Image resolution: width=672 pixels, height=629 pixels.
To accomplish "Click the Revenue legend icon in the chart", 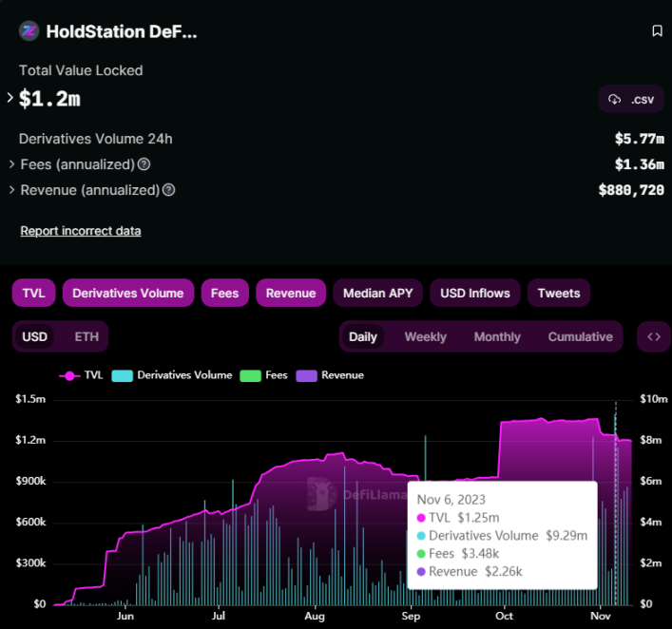I will click(x=307, y=375).
